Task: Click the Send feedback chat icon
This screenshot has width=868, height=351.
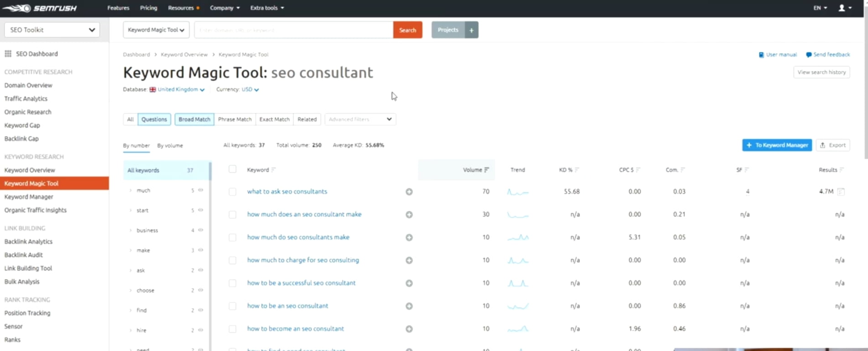Action: (x=809, y=55)
